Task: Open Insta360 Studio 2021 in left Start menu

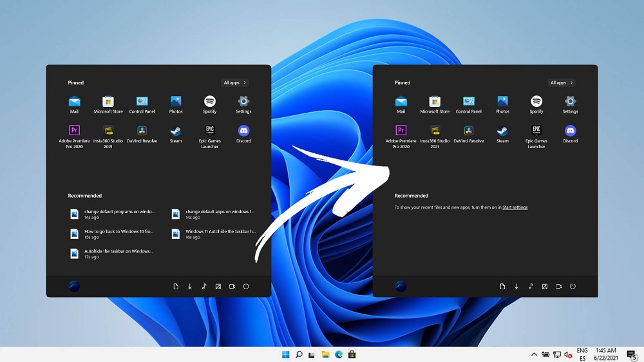Action: [108, 131]
